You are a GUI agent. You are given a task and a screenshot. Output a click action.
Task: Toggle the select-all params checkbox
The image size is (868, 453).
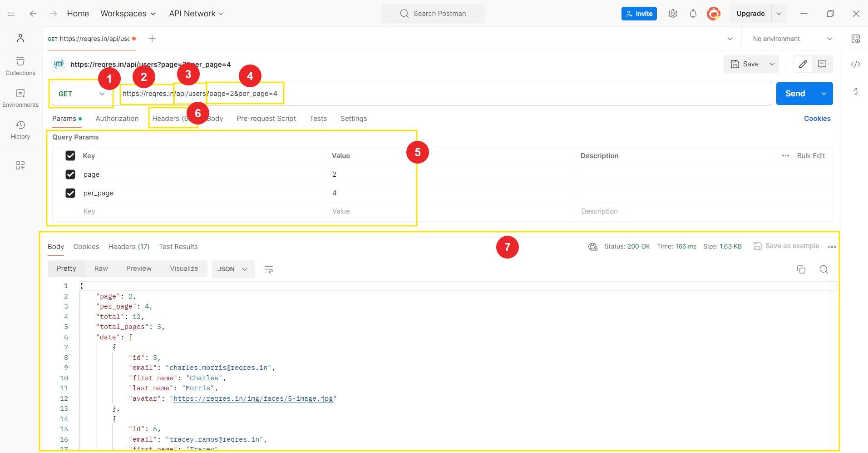(x=70, y=156)
